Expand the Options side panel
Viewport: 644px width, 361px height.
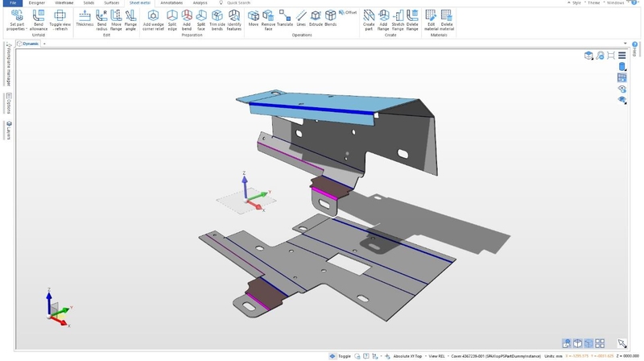(9, 103)
